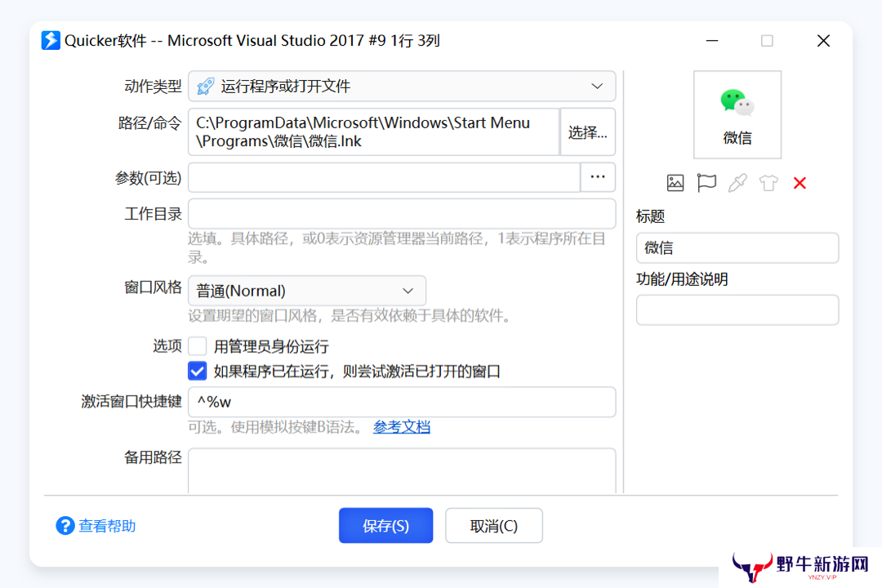Open the parameter ellipsis button

(597, 177)
